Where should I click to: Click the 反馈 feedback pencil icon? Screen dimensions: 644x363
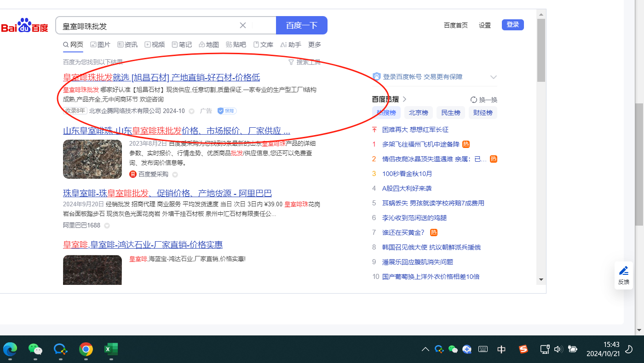point(624,271)
